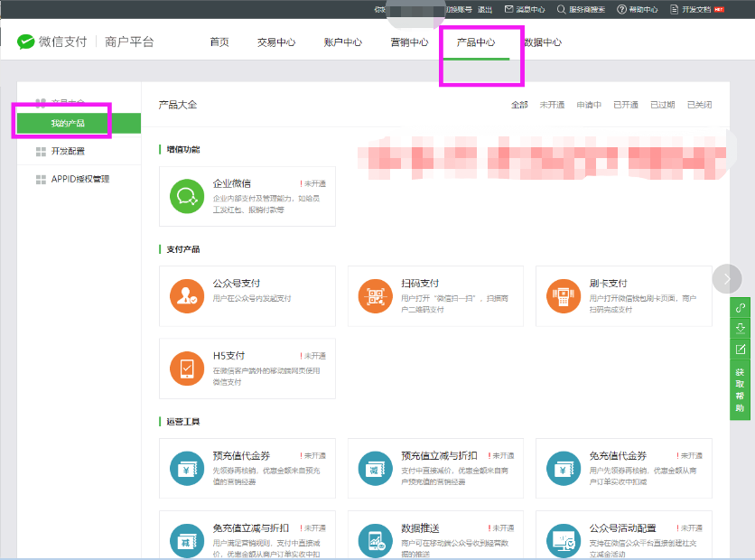Filter products by 已关闭
Viewport: 755px width, 560px height.
[x=700, y=105]
